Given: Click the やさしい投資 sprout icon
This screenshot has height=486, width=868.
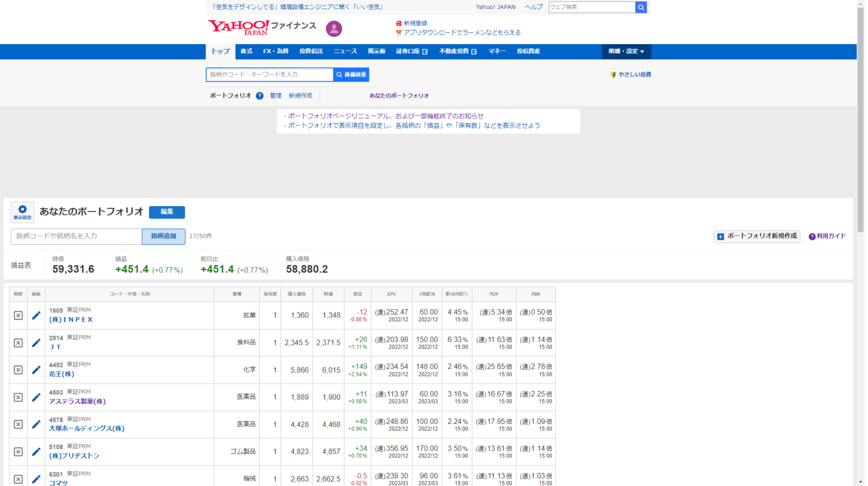Looking at the screenshot, I should point(613,74).
